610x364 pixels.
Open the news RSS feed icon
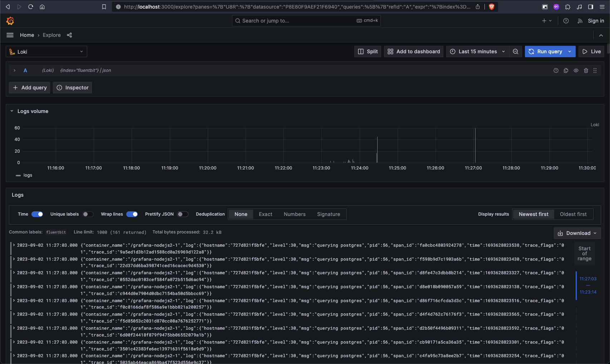[580, 21]
